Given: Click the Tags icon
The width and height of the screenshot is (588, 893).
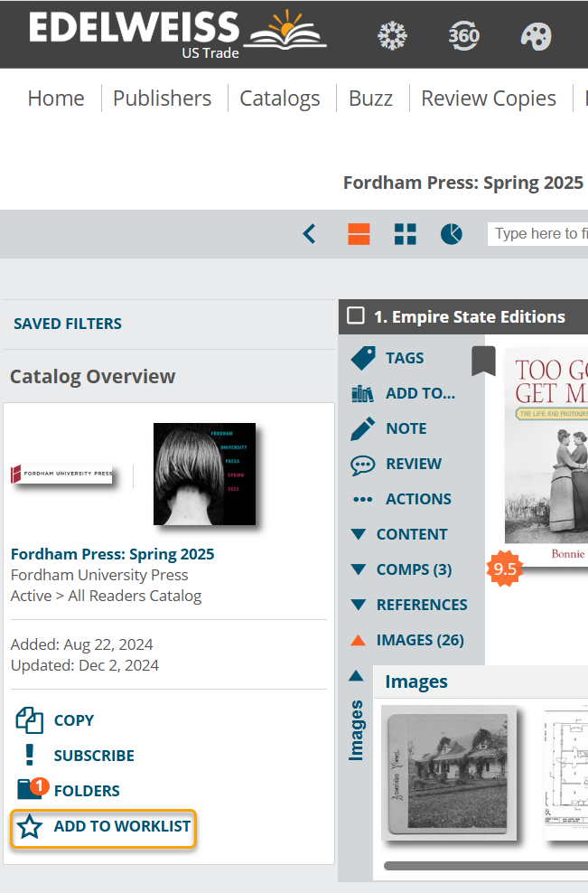Looking at the screenshot, I should 363,358.
